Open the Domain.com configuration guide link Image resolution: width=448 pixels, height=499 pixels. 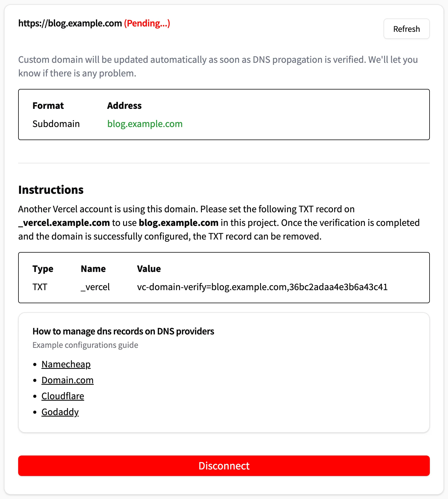tap(68, 380)
